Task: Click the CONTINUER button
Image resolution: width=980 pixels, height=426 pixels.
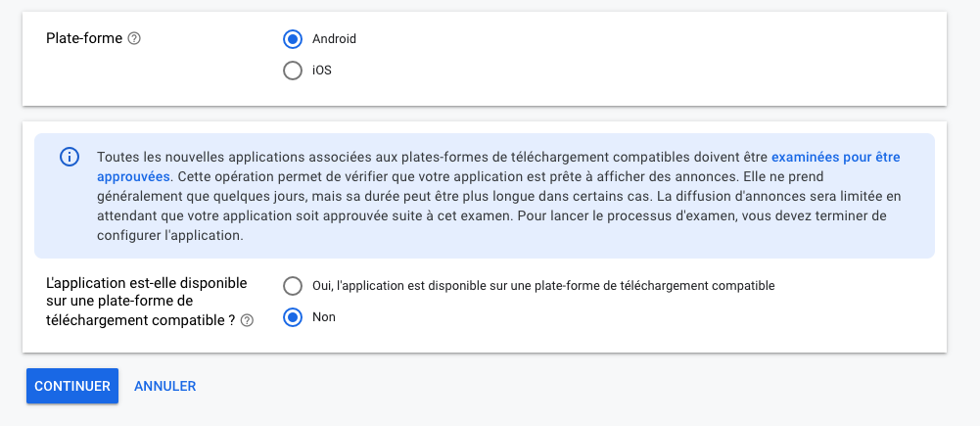Action: 72,386
